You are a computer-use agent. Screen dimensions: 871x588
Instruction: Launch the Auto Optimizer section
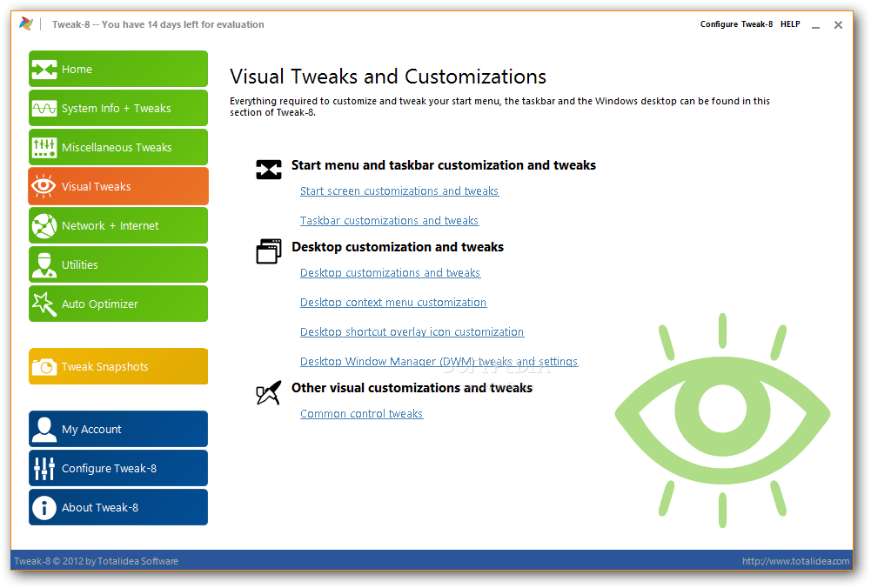click(118, 304)
